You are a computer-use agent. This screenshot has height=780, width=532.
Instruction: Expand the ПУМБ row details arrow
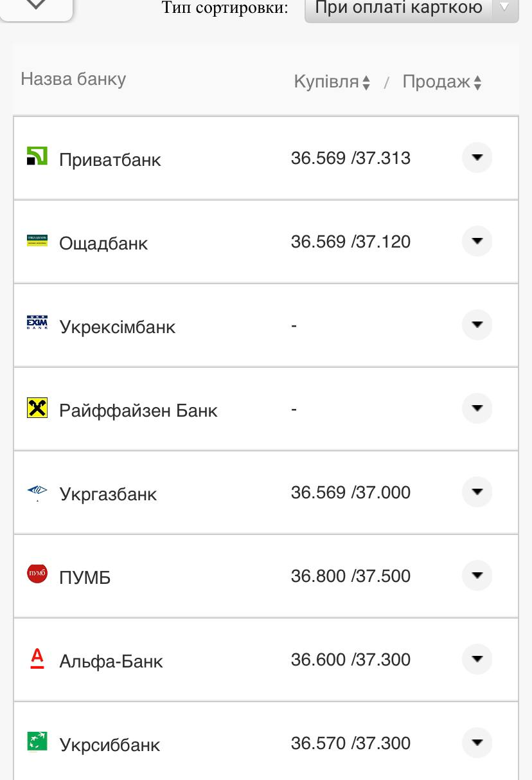coord(477,576)
